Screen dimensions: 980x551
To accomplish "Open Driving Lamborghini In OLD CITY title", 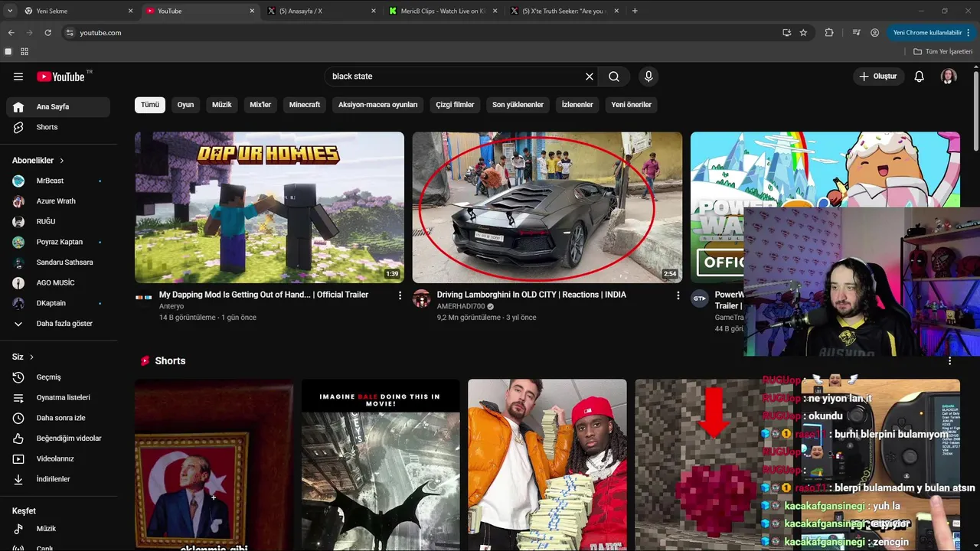I will (x=531, y=295).
